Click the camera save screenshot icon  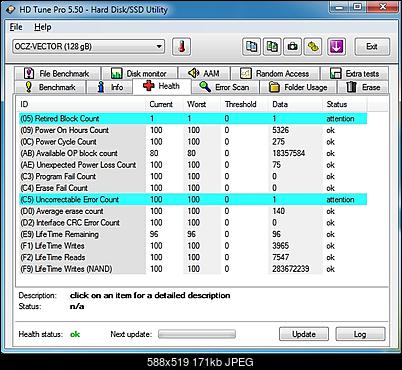pyautogui.click(x=293, y=46)
